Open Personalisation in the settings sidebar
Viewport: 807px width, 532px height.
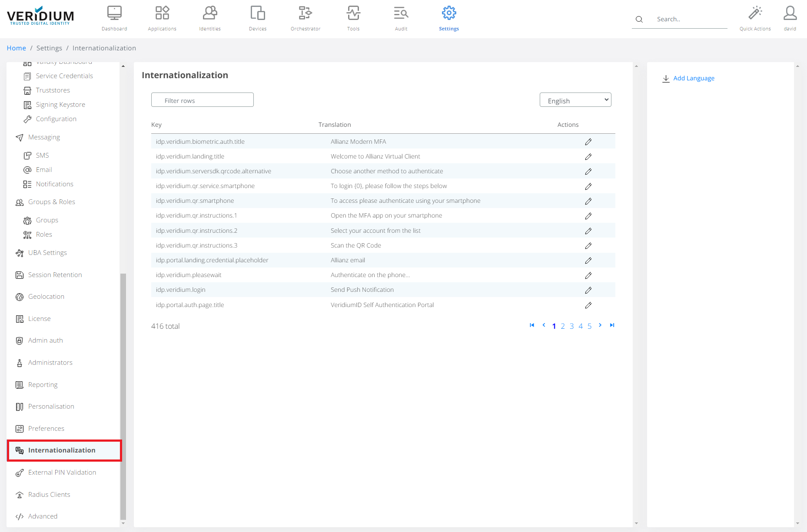[51, 406]
